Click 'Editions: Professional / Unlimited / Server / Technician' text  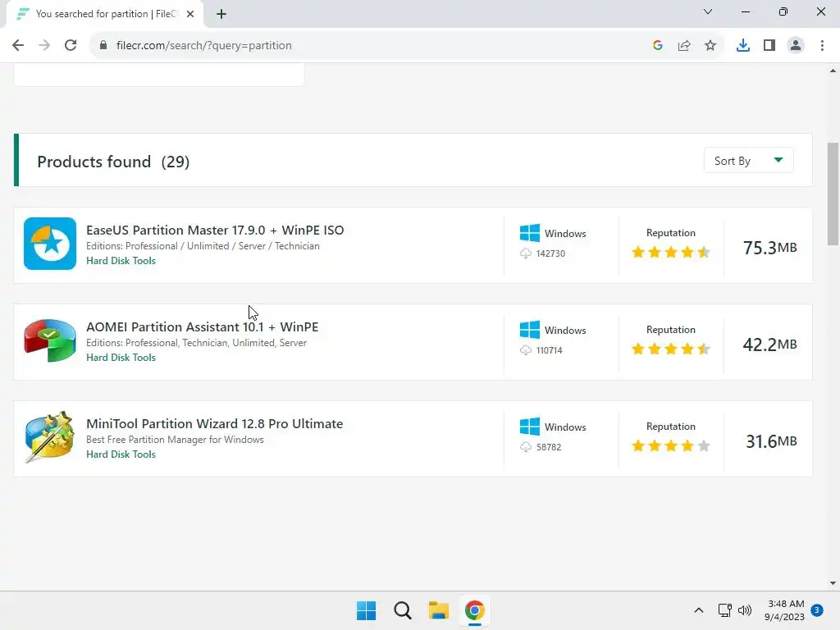point(203,246)
